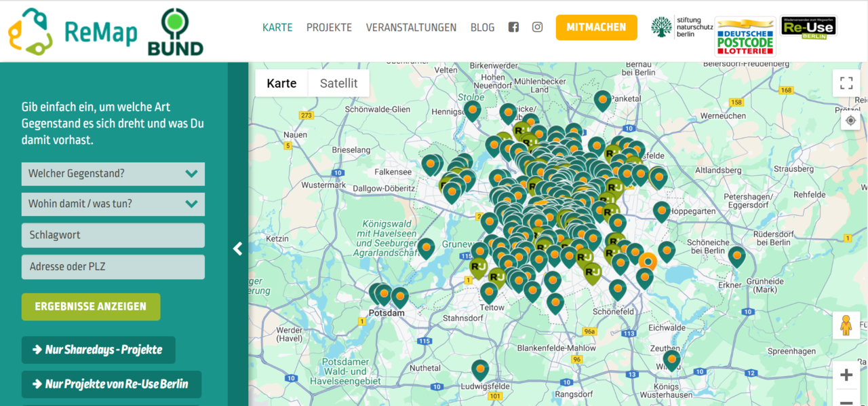Select the orange highlighted map marker
The height and width of the screenshot is (406, 868).
point(648,261)
